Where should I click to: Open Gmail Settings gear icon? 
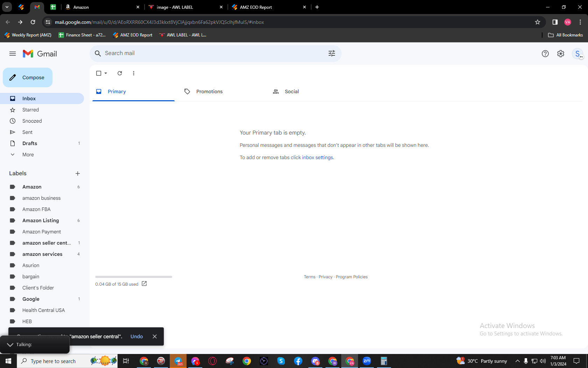tap(561, 54)
